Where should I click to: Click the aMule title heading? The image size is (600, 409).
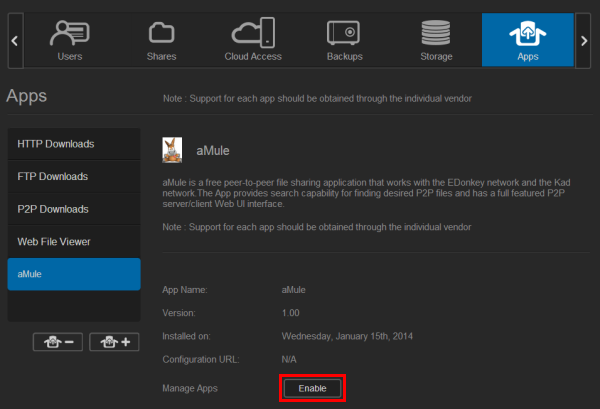pyautogui.click(x=213, y=151)
